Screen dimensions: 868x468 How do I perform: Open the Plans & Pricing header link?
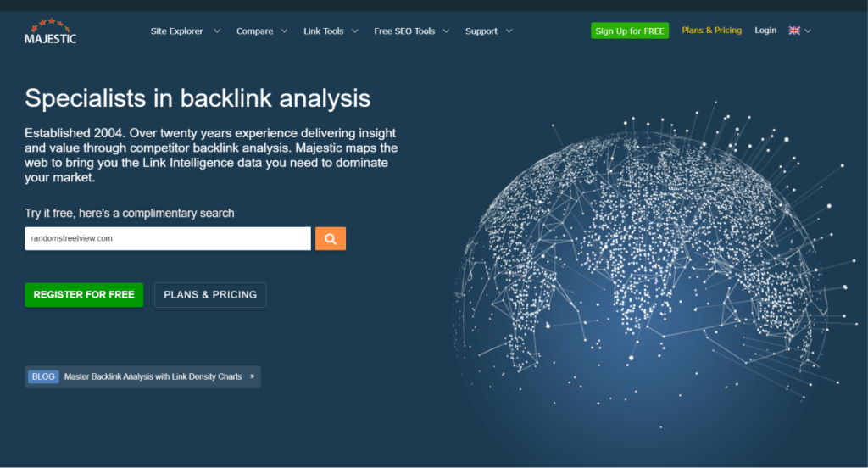711,30
